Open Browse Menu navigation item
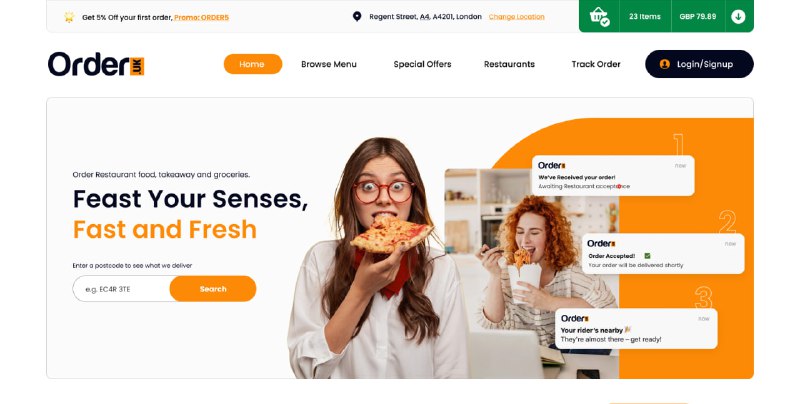 tap(329, 64)
